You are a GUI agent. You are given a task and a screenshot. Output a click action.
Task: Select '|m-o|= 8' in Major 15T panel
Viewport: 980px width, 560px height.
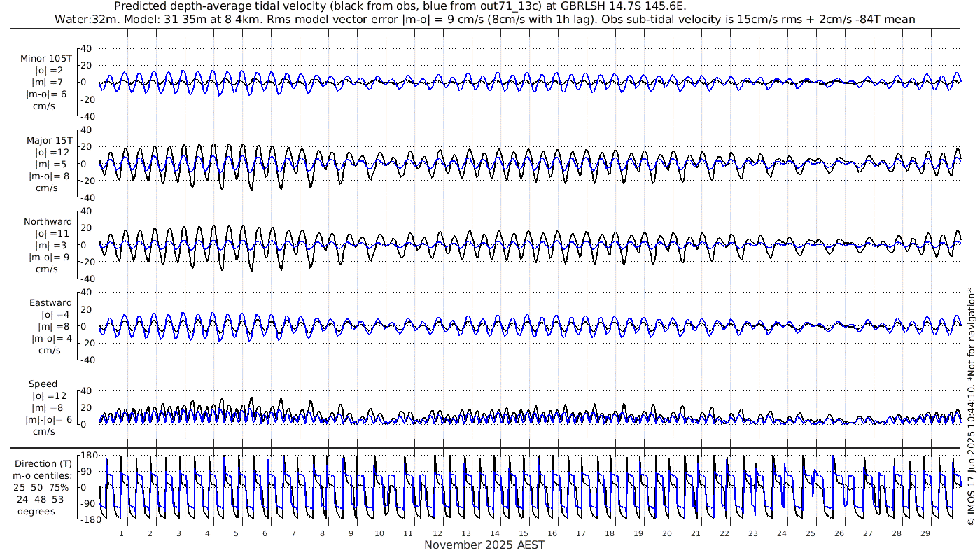(x=49, y=176)
